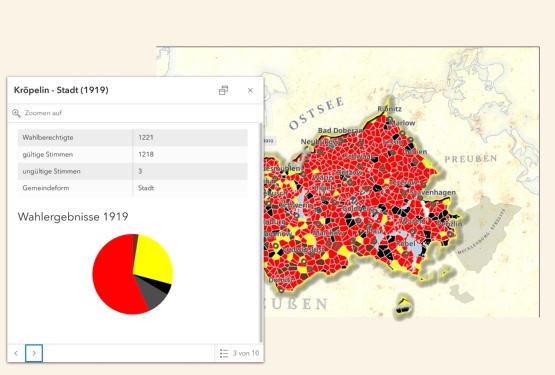Click the gültige Stimmen row label
Image resolution: width=555 pixels, height=375 pixels.
[x=48, y=154]
